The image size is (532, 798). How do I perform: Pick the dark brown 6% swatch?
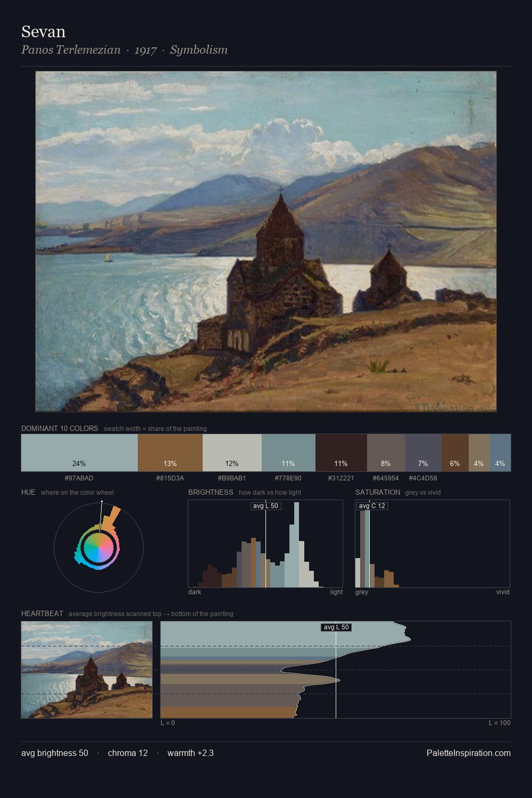[455, 453]
